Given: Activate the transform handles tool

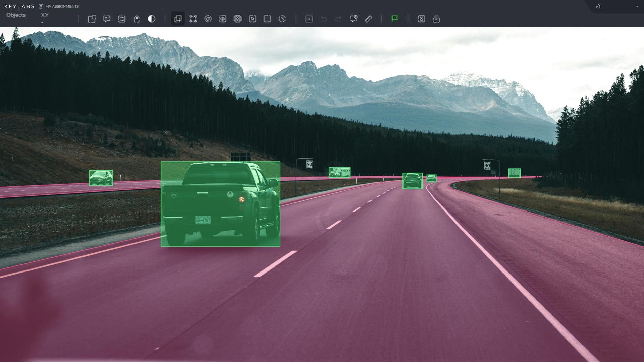Looking at the screenshot, I should click(193, 19).
